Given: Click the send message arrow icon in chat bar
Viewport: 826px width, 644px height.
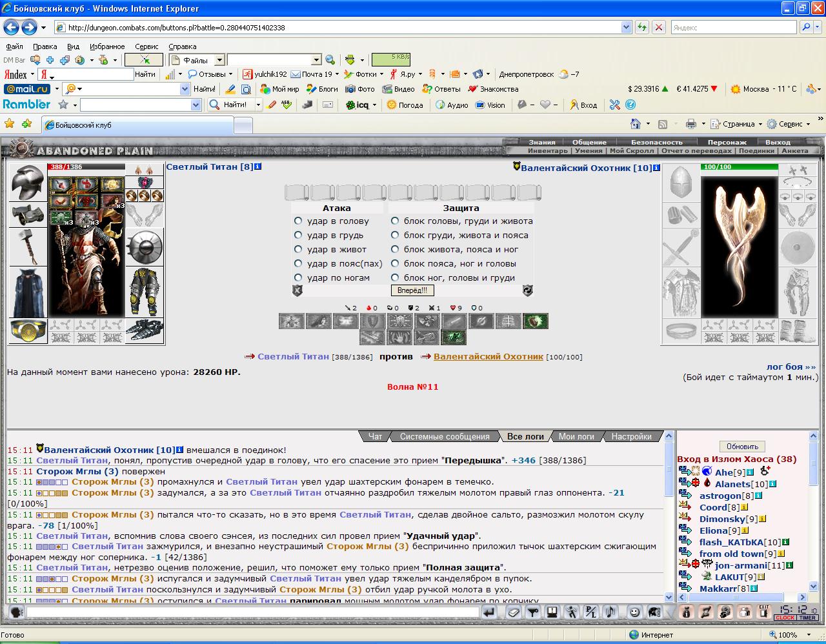Looking at the screenshot, I should click(x=490, y=612).
